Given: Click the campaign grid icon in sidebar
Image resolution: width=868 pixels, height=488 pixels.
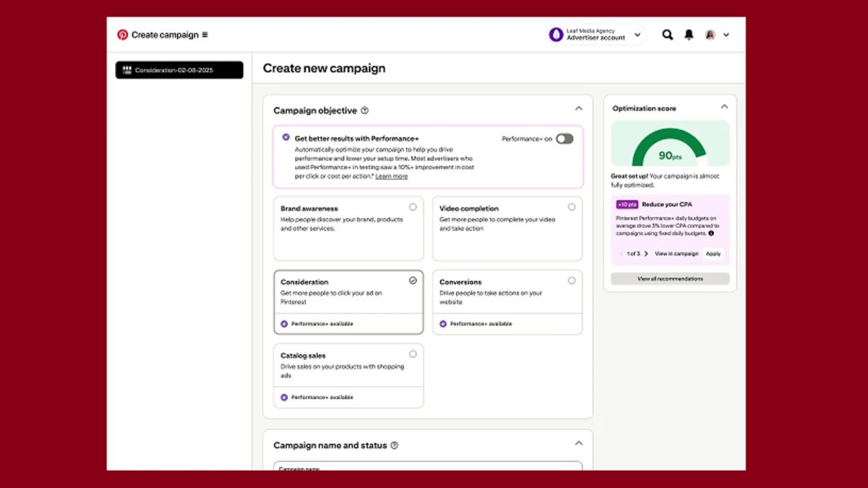Looking at the screenshot, I should (127, 70).
